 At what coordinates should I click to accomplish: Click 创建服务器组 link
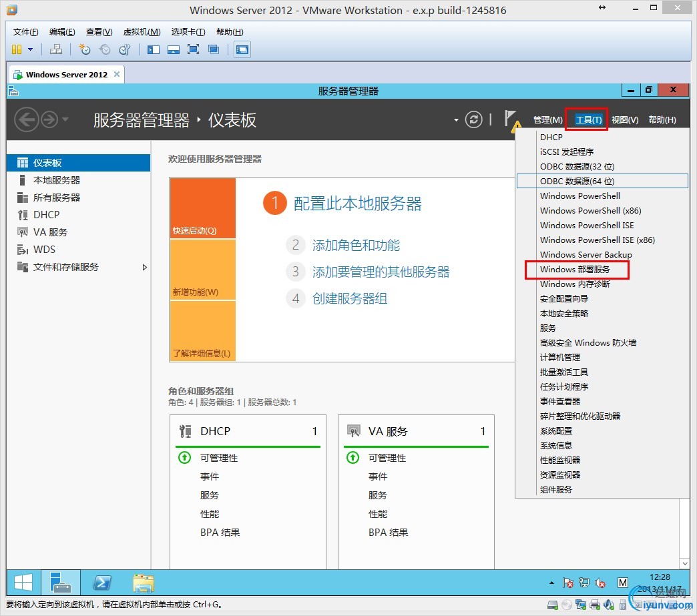[x=349, y=298]
